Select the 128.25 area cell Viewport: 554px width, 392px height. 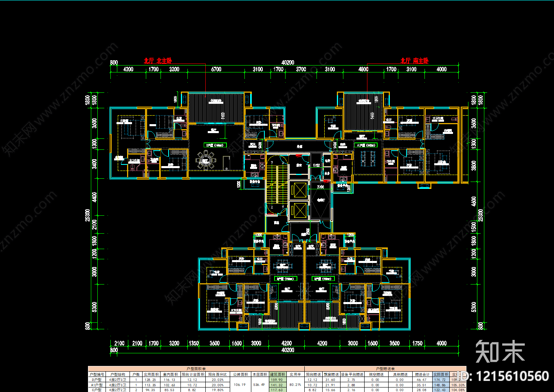151,380
